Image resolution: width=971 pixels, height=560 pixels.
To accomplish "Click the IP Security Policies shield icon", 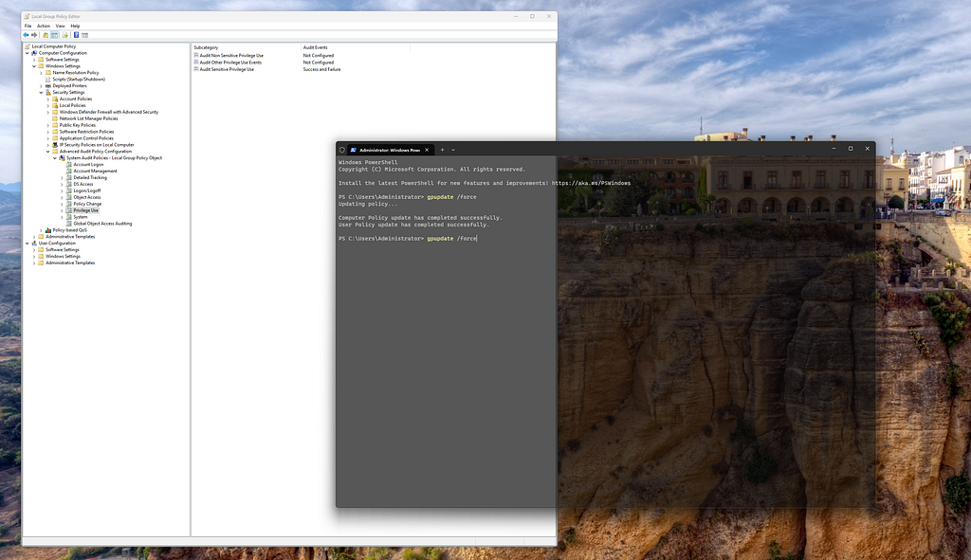I will coord(55,145).
